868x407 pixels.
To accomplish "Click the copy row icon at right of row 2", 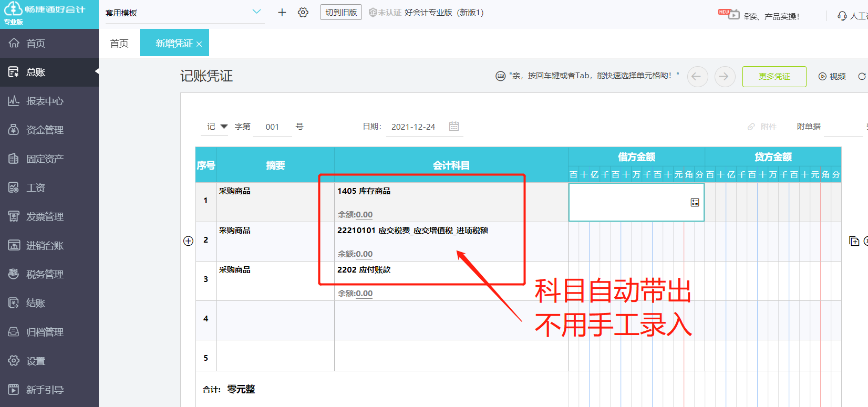I will click(854, 241).
